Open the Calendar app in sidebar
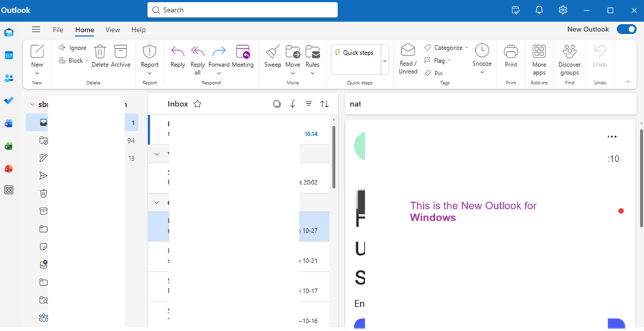 coord(9,56)
